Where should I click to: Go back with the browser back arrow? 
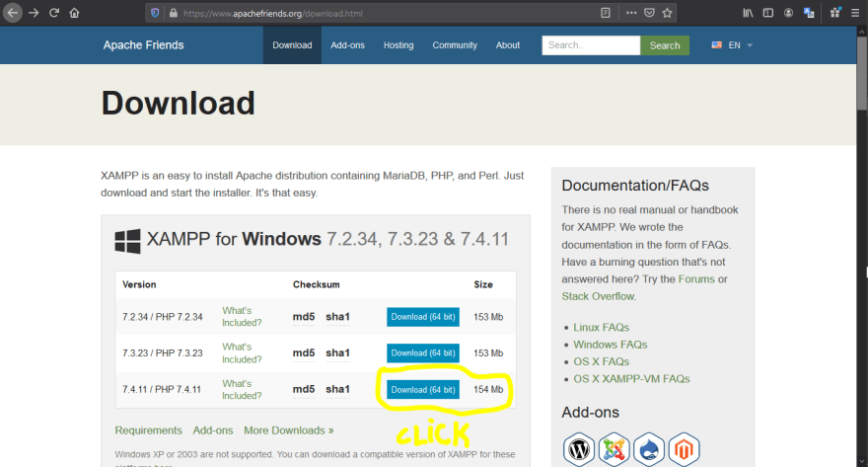12,13
